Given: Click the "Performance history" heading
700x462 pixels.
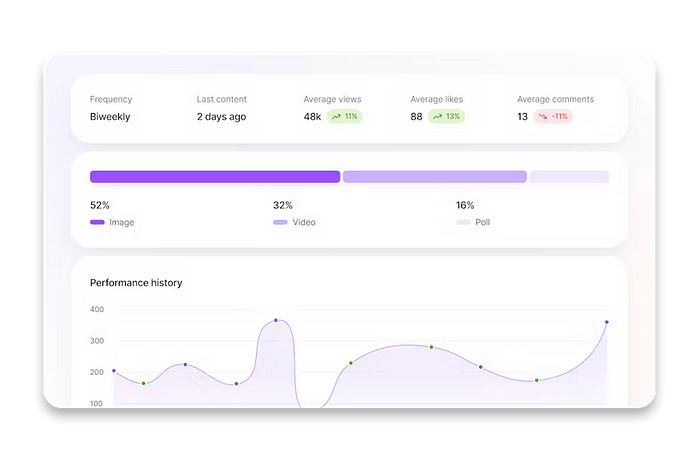Looking at the screenshot, I should click(x=136, y=283).
